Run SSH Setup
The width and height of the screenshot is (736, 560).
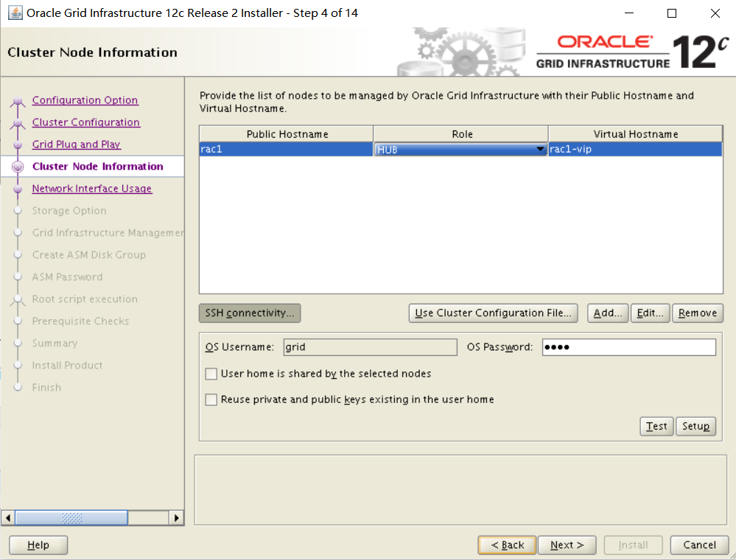tap(695, 426)
